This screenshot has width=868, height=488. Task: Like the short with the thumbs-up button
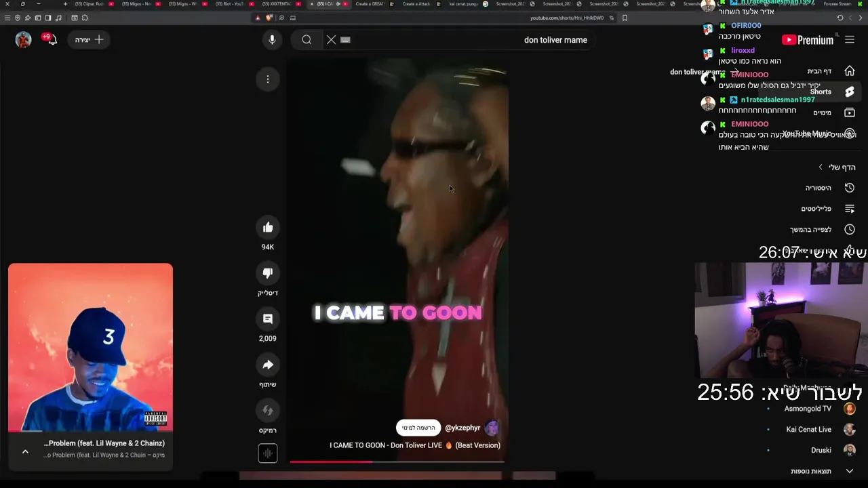pyautogui.click(x=268, y=228)
